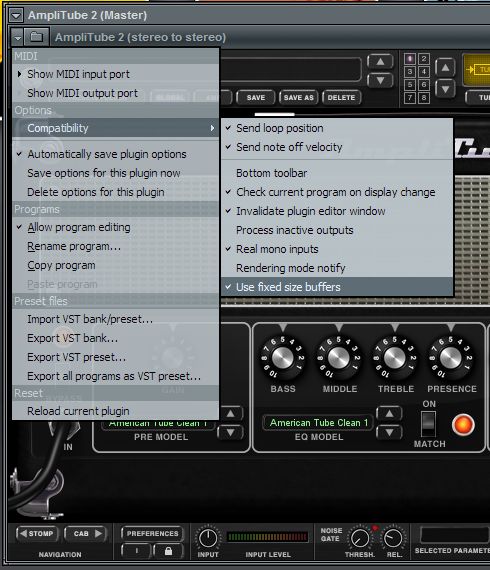Click the BASS knob

pyautogui.click(x=282, y=358)
